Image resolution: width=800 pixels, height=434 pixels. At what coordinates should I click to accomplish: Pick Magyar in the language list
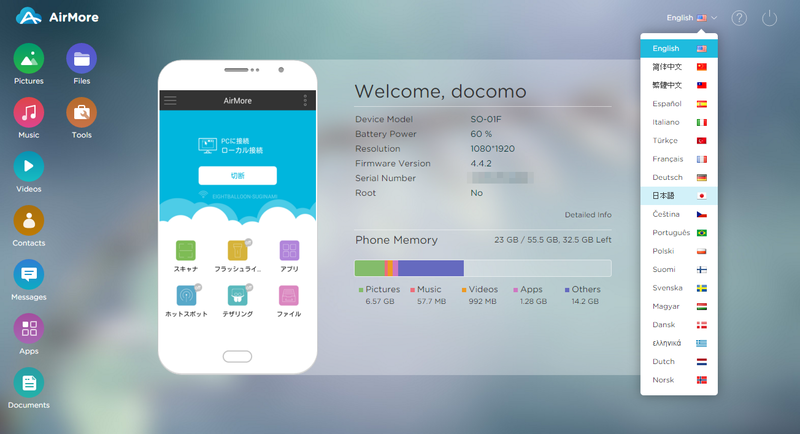679,306
